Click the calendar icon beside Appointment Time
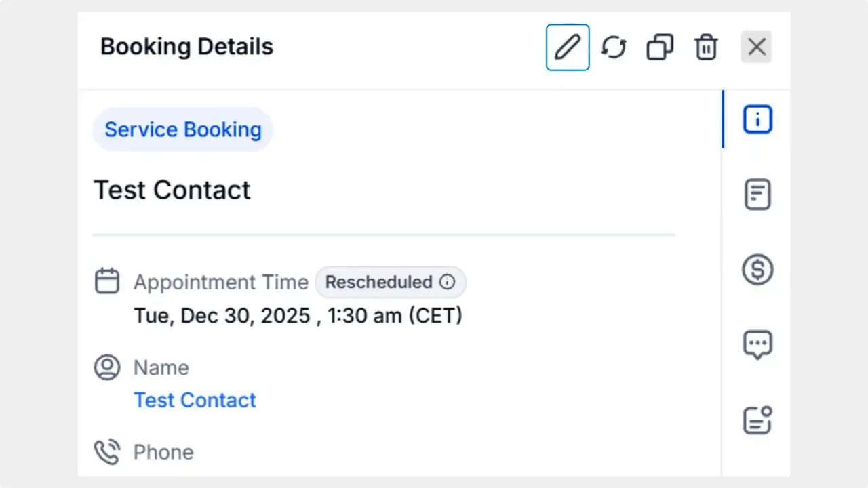Screen dimensions: 868x488 107,280
